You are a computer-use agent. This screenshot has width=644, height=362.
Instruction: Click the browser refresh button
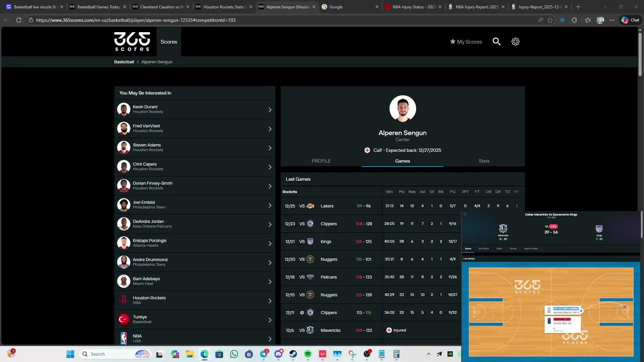(19, 20)
